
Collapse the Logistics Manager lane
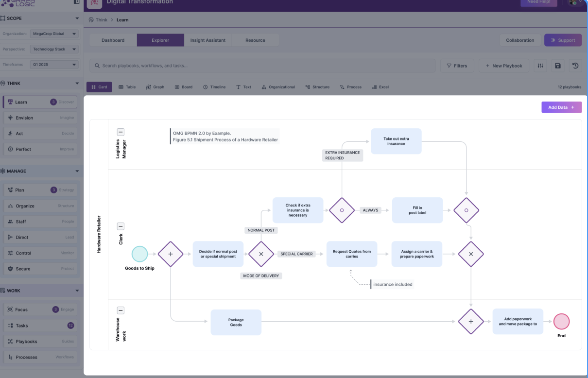click(121, 132)
